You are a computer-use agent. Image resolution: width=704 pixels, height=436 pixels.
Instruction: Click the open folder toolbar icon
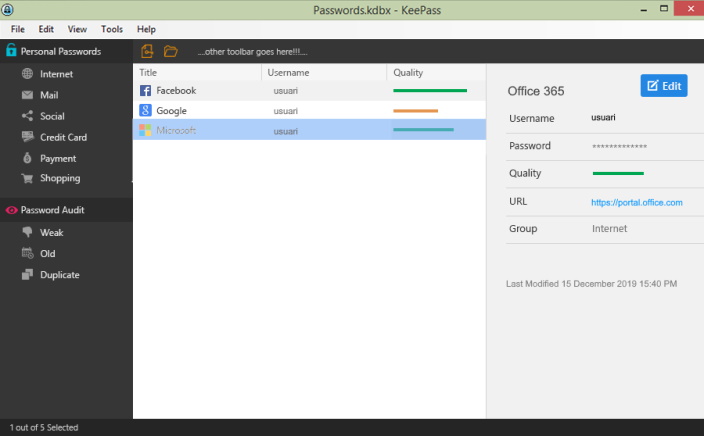[x=171, y=51]
